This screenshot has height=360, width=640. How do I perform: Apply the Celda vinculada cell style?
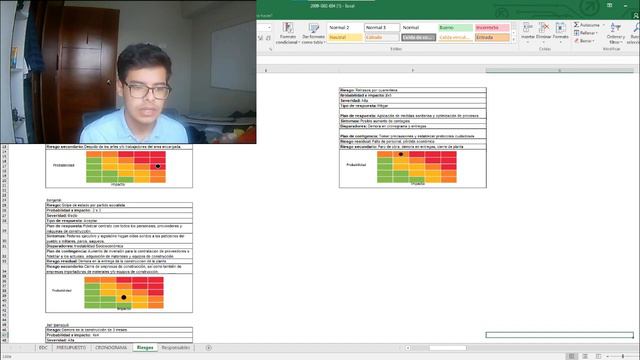(x=456, y=37)
